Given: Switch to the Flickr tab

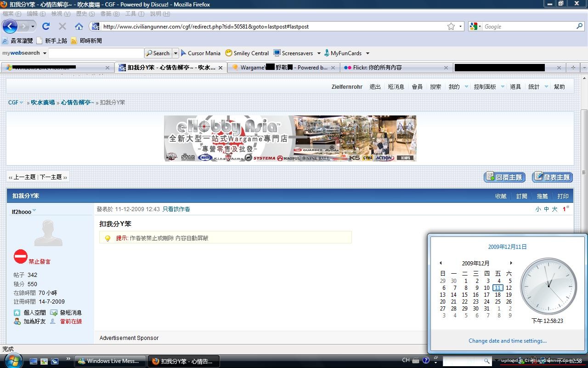Looking at the screenshot, I should tap(377, 67).
